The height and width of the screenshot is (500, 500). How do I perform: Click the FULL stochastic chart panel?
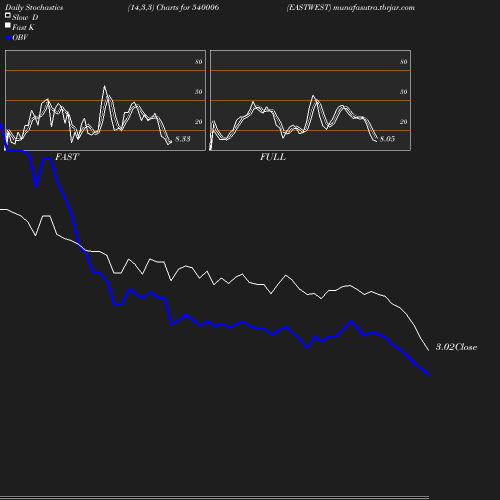point(310,100)
